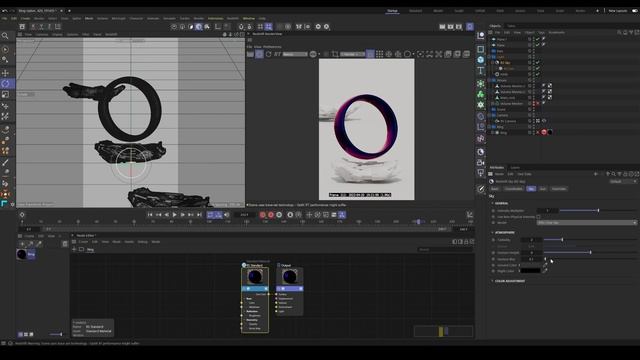Toggle the Autokeying button in timeline
Viewport: 640px width, 360px height.
(x=271, y=215)
